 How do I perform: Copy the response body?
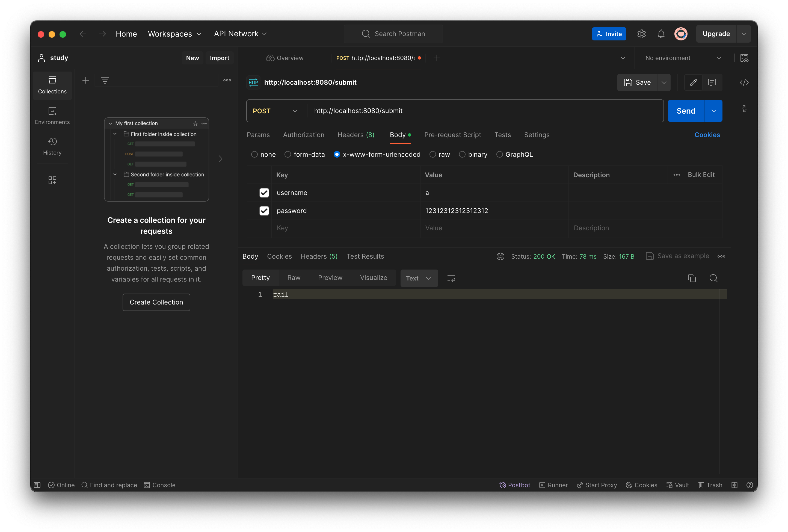pyautogui.click(x=692, y=278)
